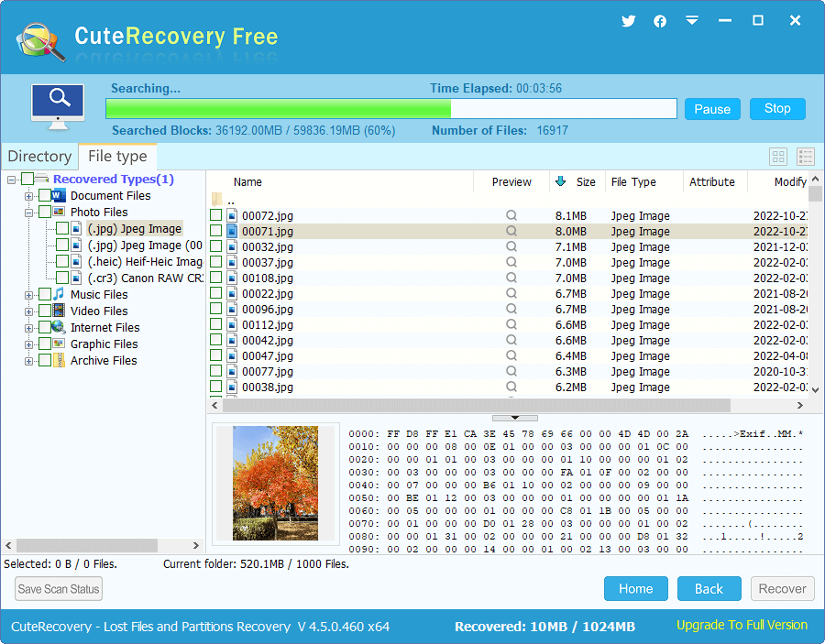This screenshot has width=825, height=644.
Task: Check the box for 00071.jpg
Action: (x=215, y=231)
